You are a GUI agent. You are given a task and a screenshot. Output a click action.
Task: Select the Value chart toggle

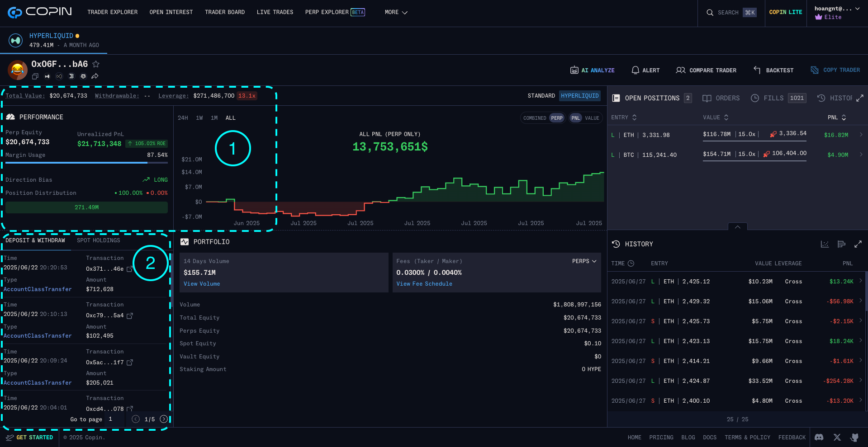[592, 118]
